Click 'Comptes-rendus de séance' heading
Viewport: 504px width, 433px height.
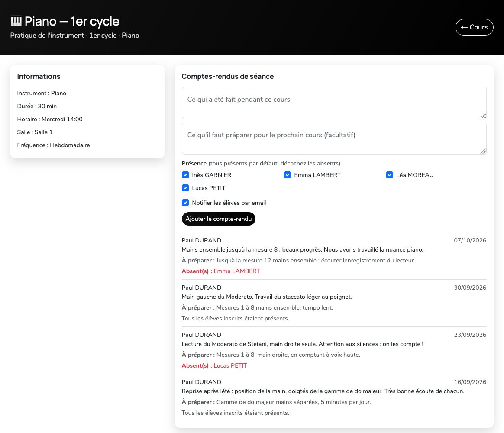point(228,77)
